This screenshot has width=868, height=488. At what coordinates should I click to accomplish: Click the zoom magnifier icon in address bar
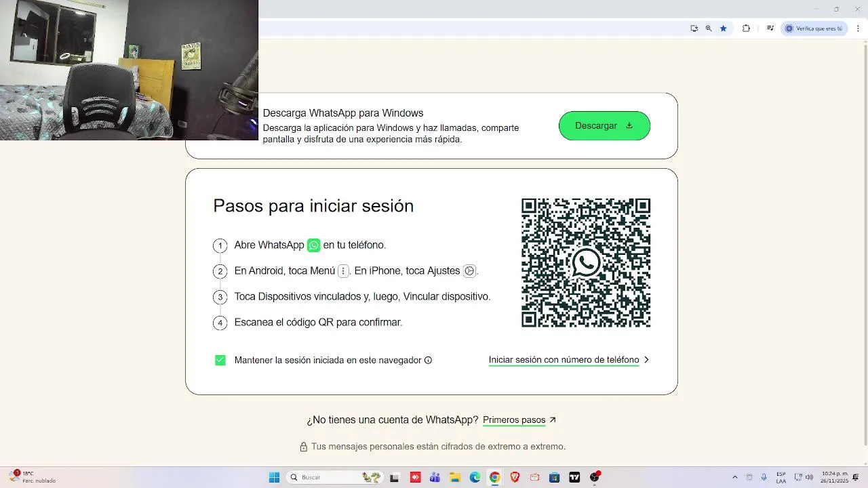point(709,28)
